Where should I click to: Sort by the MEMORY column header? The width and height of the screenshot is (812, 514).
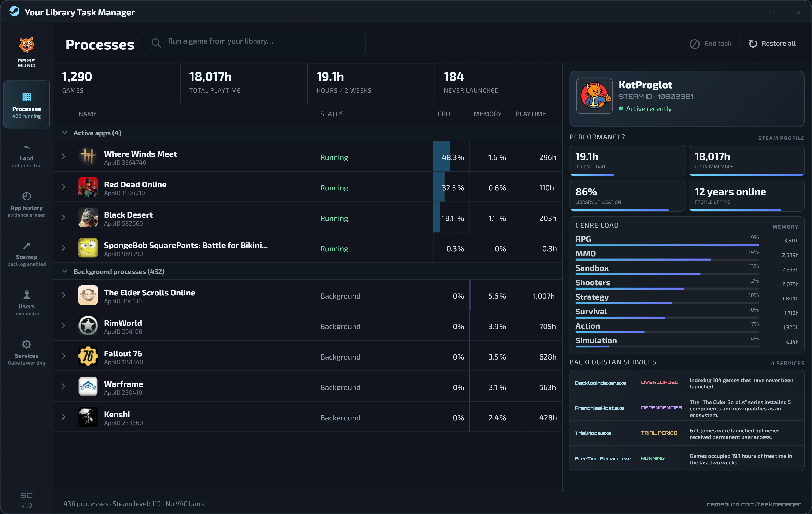(488, 114)
